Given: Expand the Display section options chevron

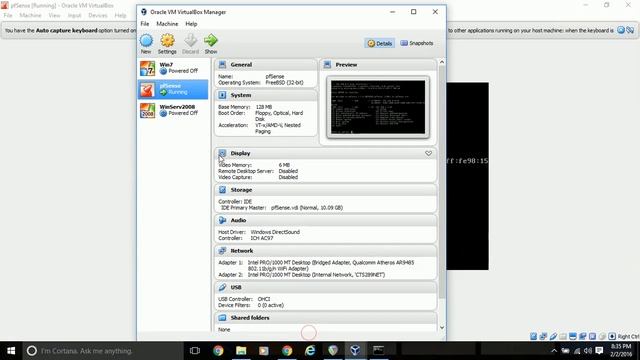Looking at the screenshot, I should (428, 153).
